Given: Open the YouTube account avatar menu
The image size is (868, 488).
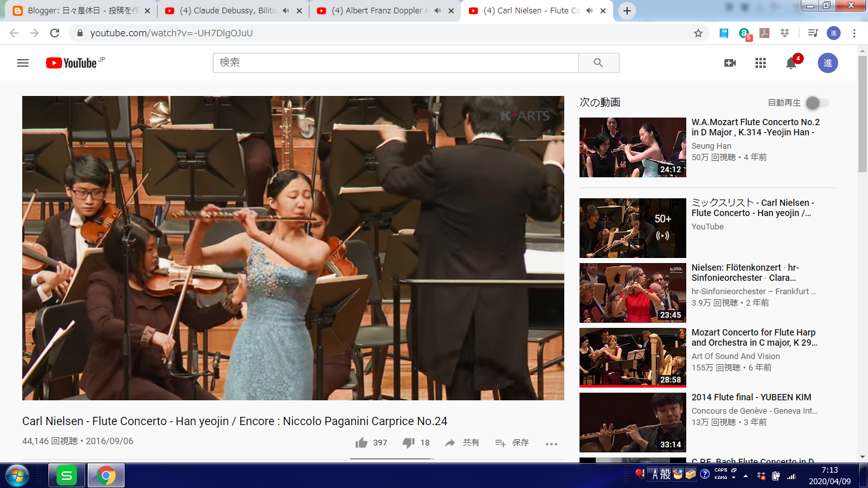Looking at the screenshot, I should [x=828, y=63].
